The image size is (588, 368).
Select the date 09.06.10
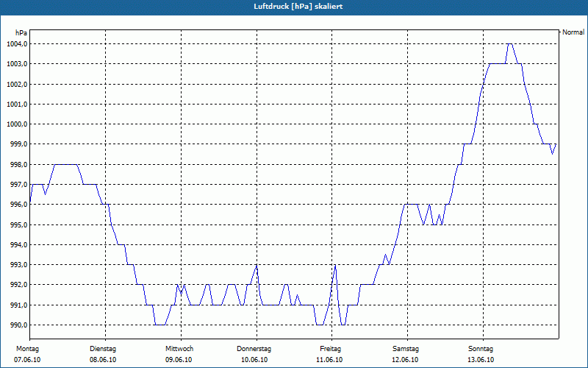[179, 360]
